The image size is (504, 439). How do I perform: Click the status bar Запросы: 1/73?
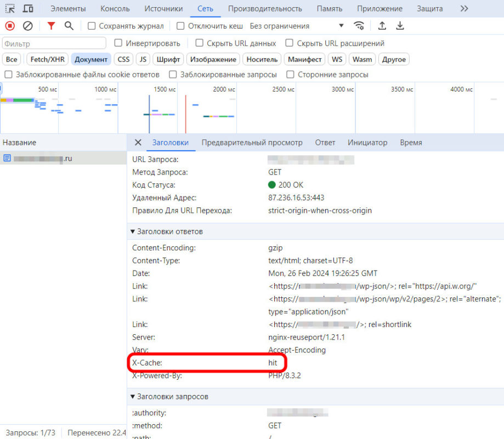point(31,433)
